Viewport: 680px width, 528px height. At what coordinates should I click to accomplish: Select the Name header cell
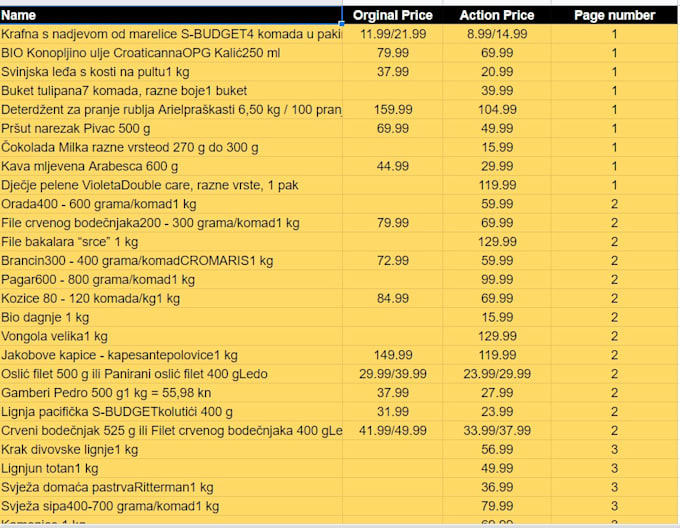171,15
